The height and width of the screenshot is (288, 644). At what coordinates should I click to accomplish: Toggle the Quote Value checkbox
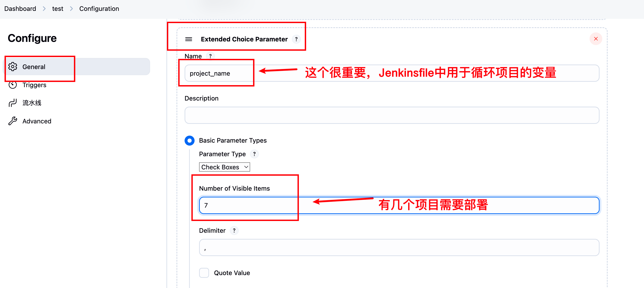coord(204,273)
